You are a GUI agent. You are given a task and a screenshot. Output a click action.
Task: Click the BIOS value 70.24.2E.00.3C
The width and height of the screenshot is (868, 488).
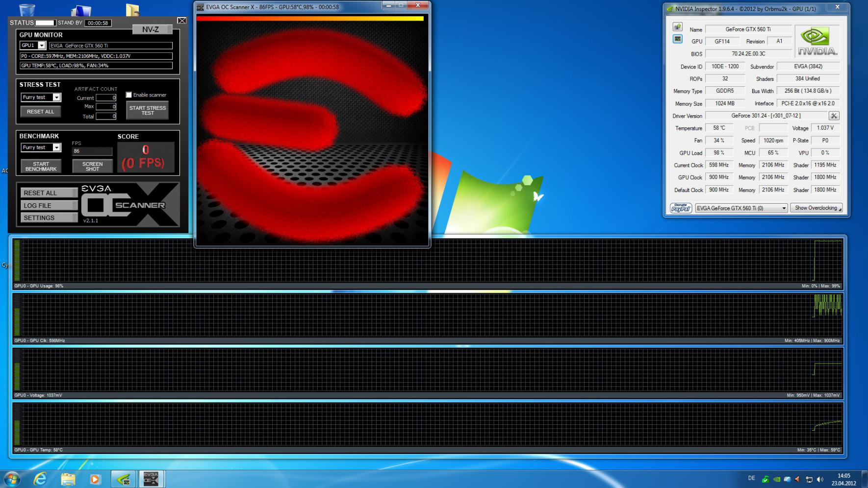748,54
